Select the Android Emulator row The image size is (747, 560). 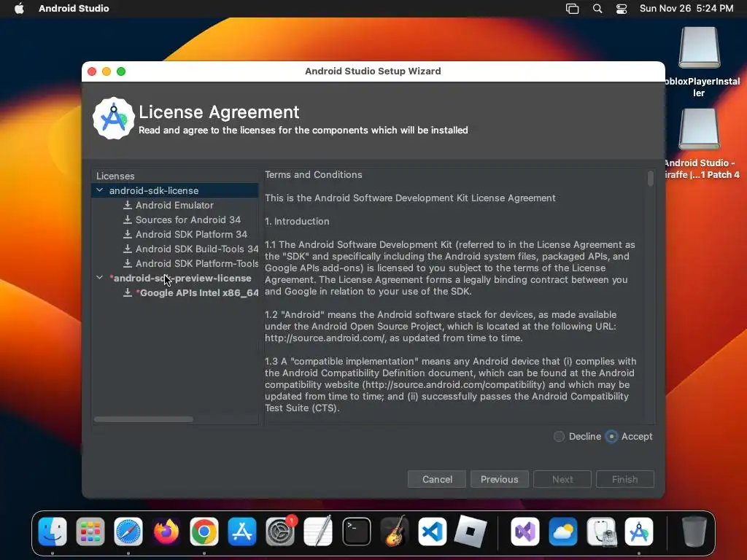click(x=175, y=205)
